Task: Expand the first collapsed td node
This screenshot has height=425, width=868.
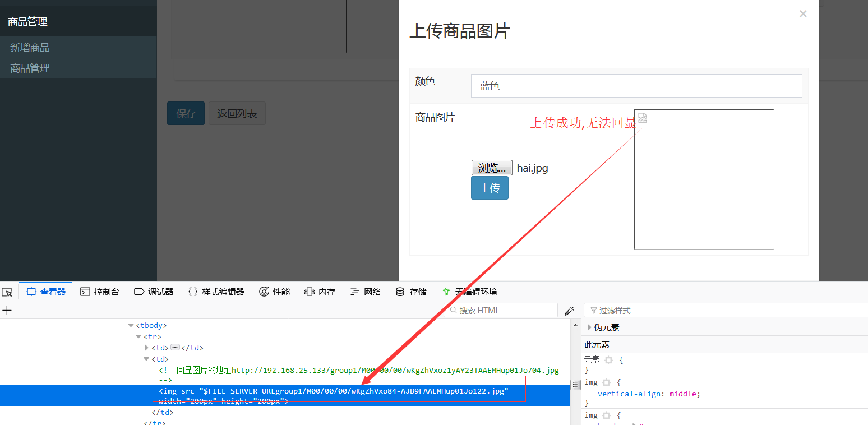Action: [147, 348]
